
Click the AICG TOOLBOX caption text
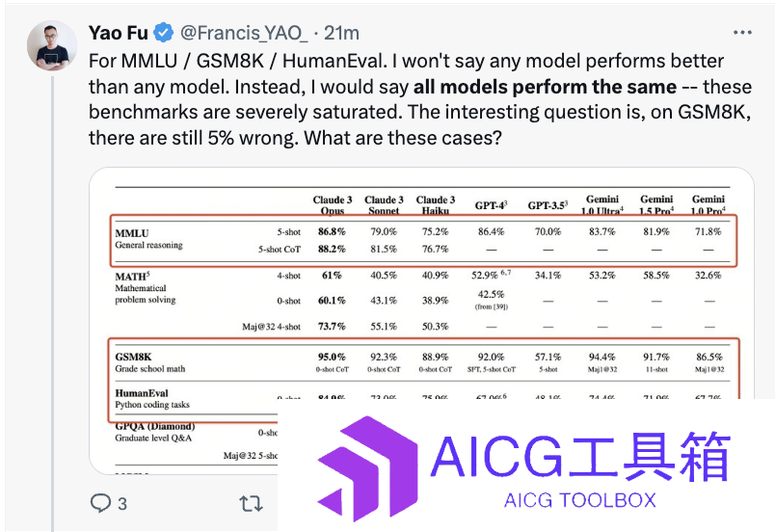coord(579,500)
